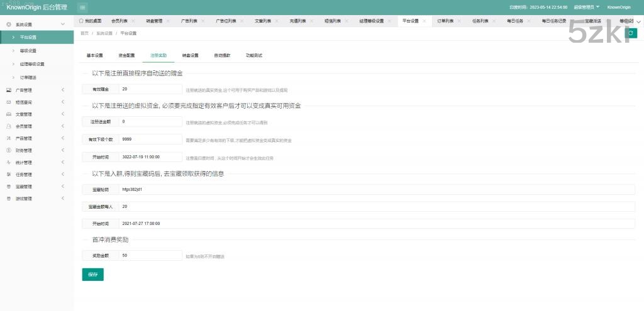The image size is (644, 311).
Task: Click the 宝藏秘钥 input field
Action: point(376,189)
